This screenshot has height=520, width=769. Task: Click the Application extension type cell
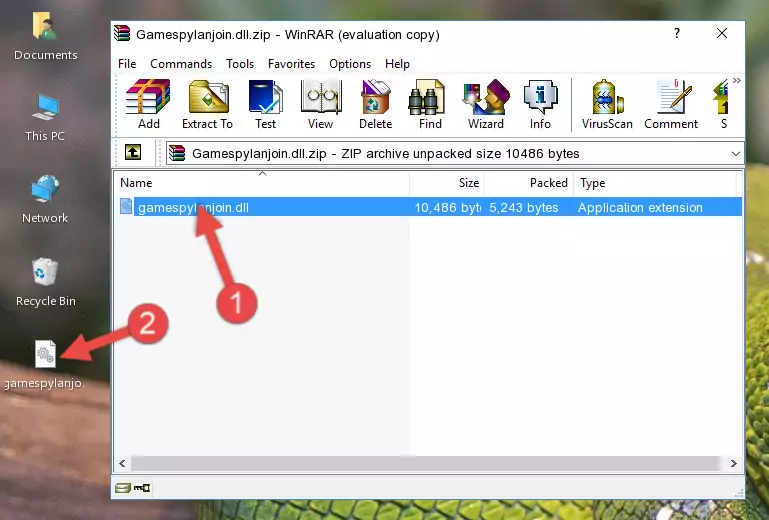click(x=640, y=208)
